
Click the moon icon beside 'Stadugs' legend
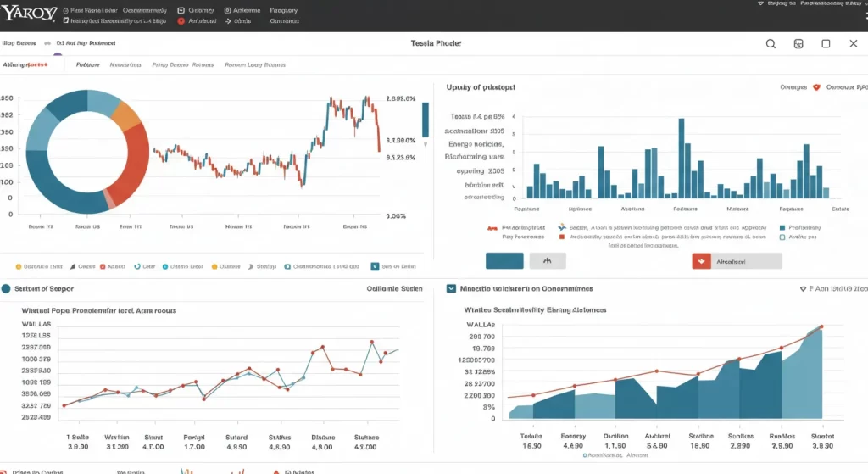pos(251,266)
